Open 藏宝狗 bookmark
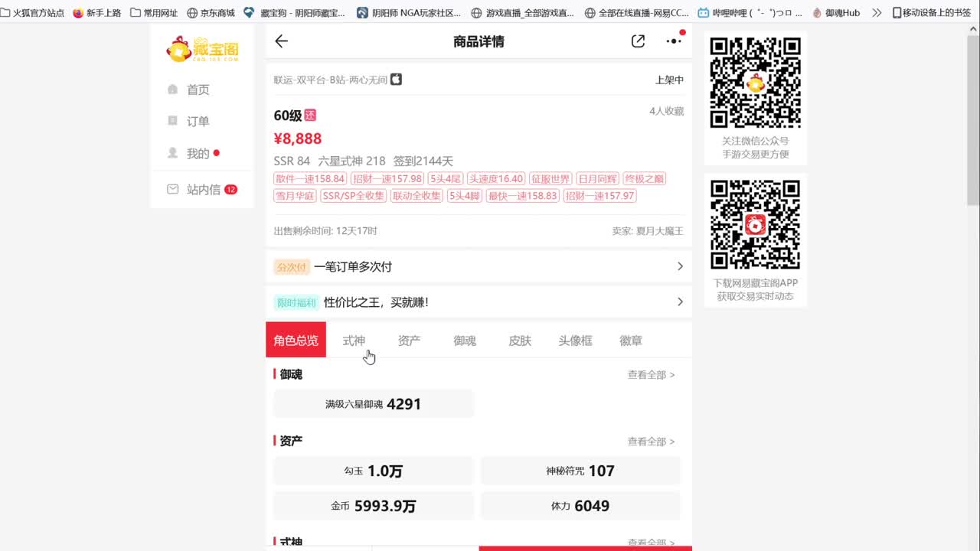The width and height of the screenshot is (980, 551). coord(295,12)
